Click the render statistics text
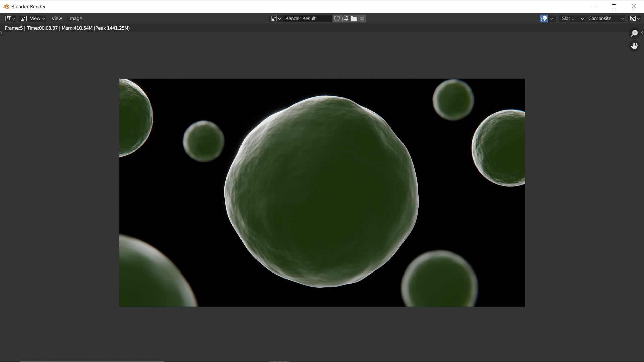This screenshot has width=644, height=362. [67, 28]
